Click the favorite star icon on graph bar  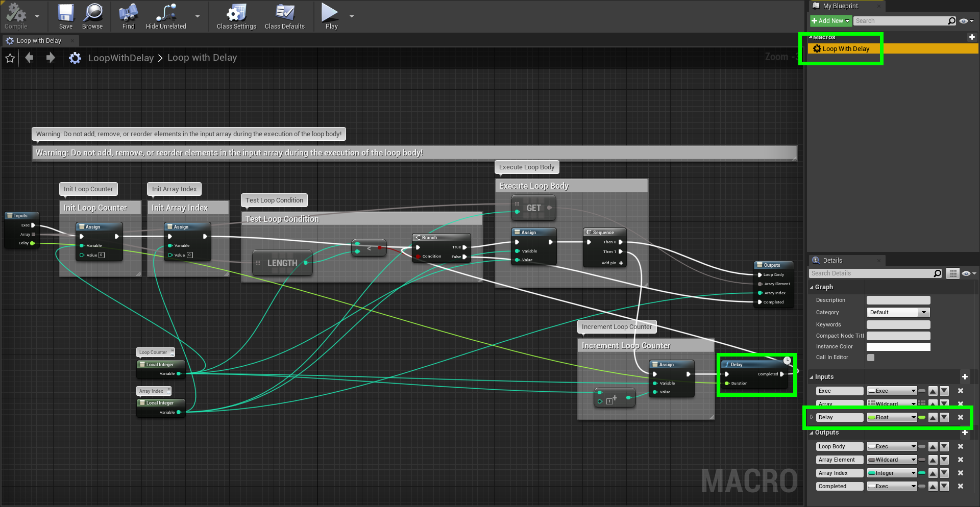[10, 58]
